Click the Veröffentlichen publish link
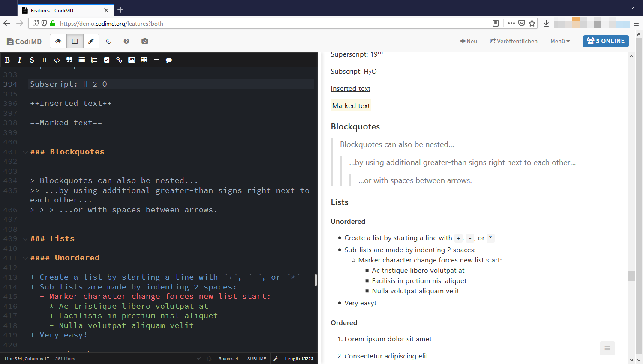Image resolution: width=643 pixels, height=364 pixels. click(514, 41)
